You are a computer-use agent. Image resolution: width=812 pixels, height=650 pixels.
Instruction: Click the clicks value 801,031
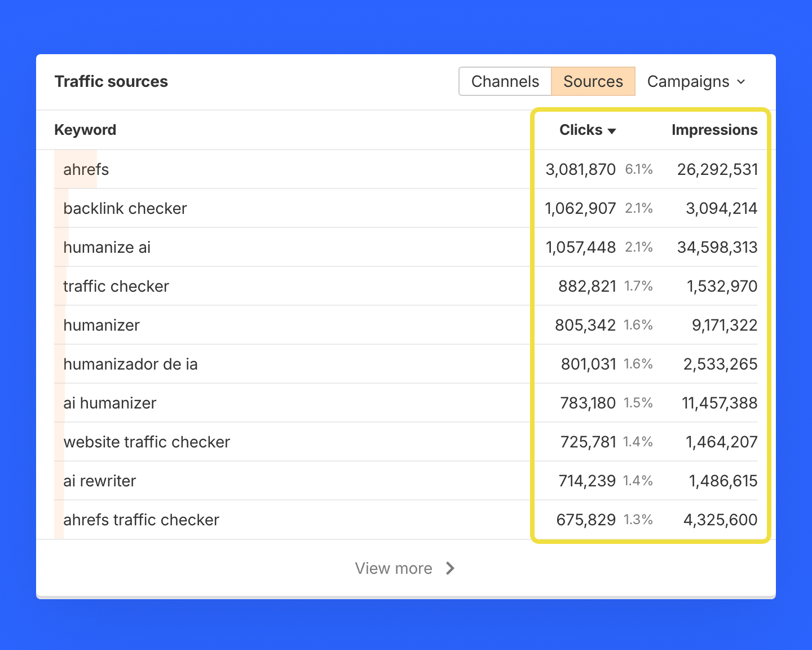589,364
